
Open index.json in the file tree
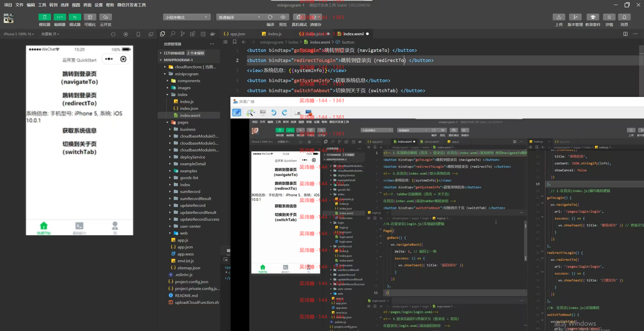pyautogui.click(x=189, y=108)
